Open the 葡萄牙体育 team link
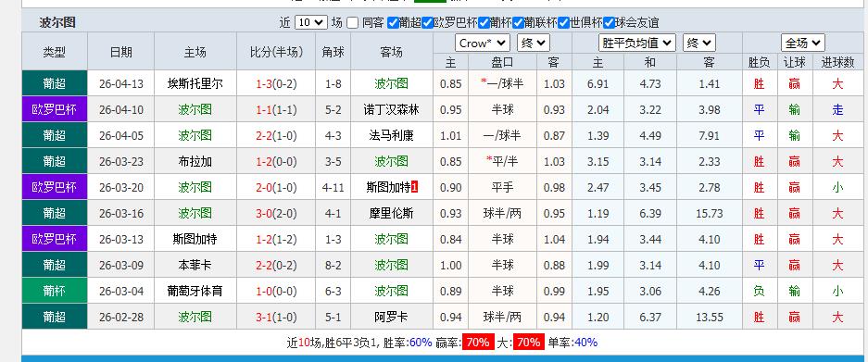The image size is (868, 362). pos(195,291)
